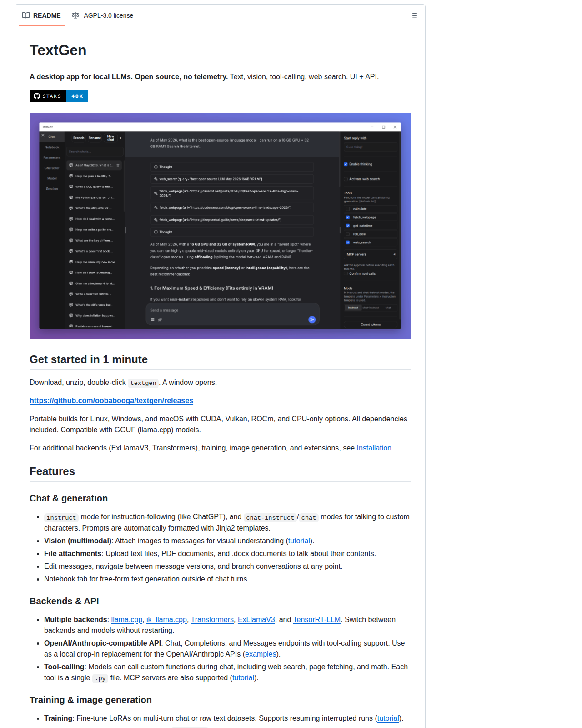This screenshot has height=728, width=582.
Task: Click the bold 'Tool-calling' bullet label
Action: point(64,667)
